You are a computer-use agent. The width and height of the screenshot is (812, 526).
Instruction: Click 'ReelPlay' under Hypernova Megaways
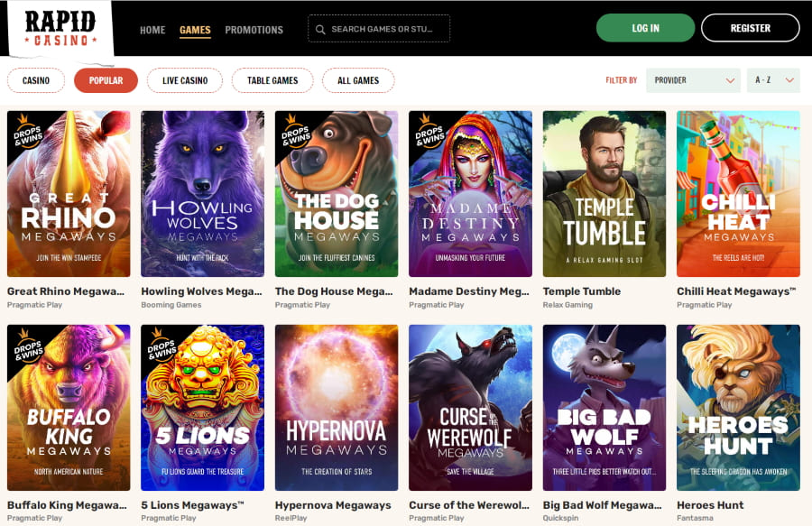(291, 518)
